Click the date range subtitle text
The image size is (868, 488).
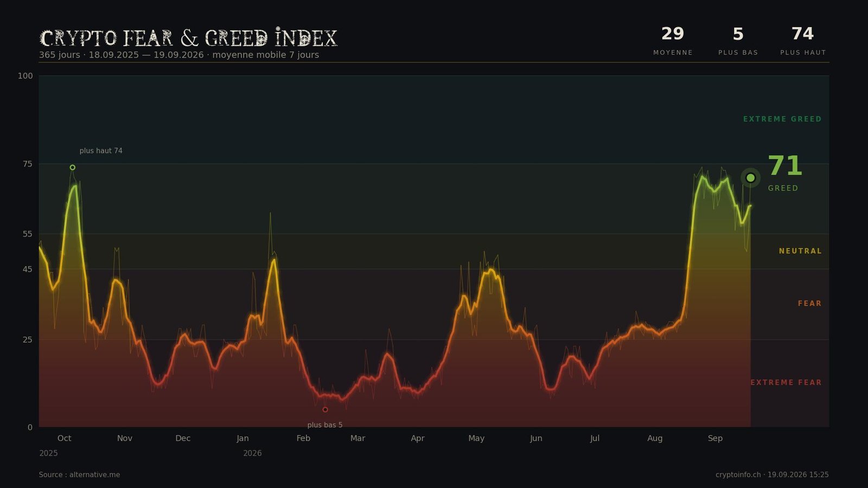tap(179, 55)
